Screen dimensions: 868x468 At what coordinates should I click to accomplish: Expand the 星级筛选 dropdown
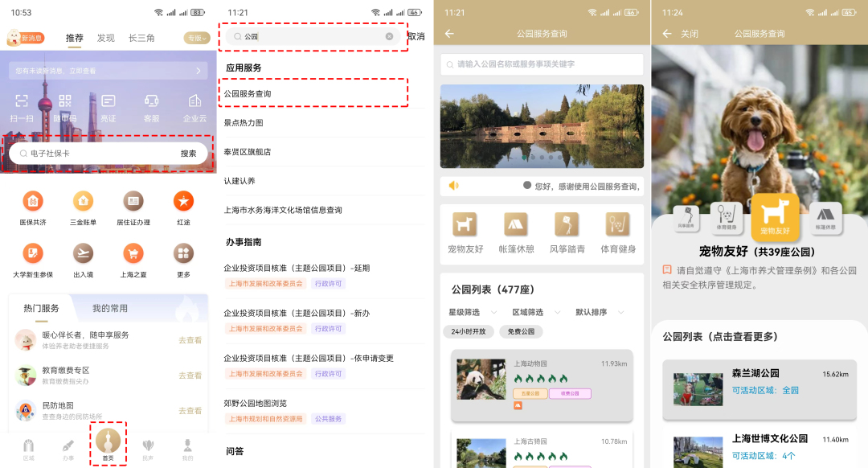coord(472,312)
